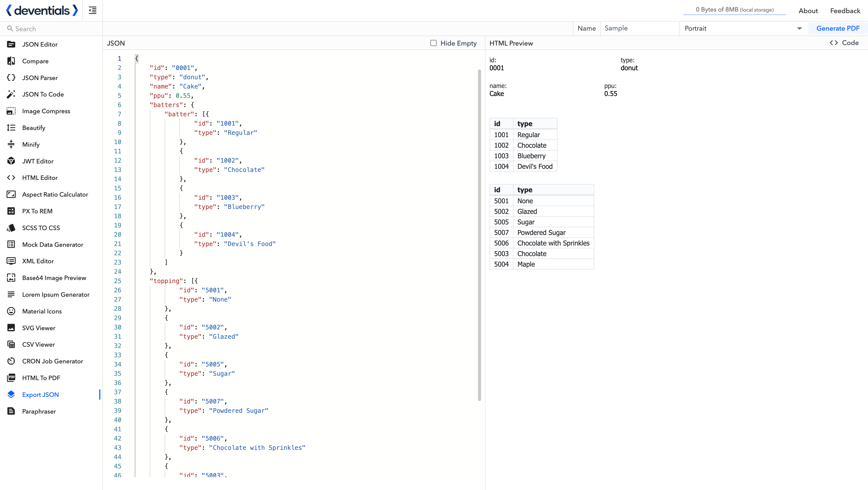Click the JSON Editor sidebar icon

[x=11, y=44]
